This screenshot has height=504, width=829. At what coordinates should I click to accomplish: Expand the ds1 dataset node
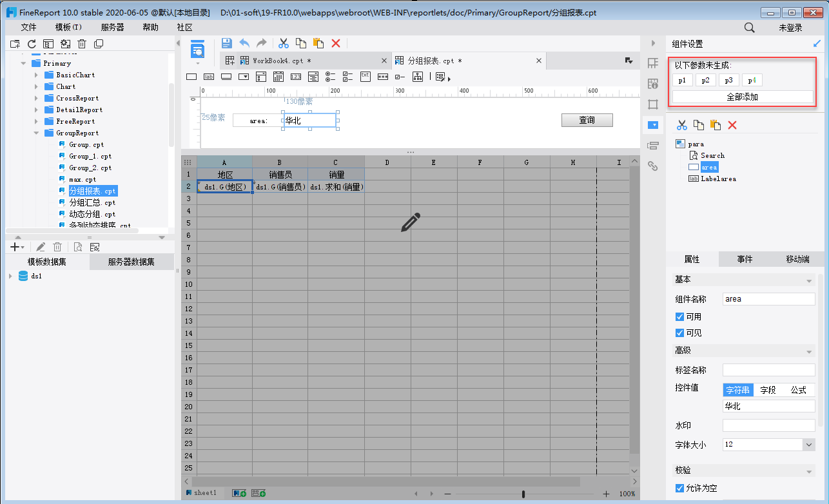pos(10,276)
